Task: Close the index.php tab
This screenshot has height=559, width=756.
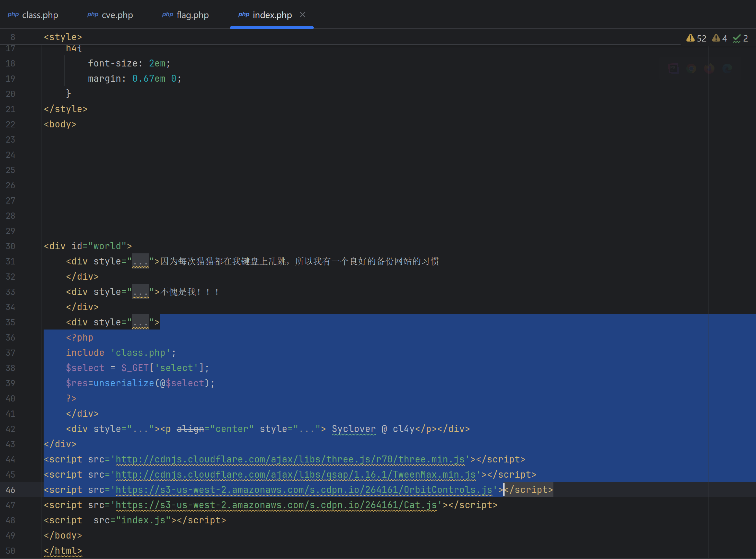Action: pos(303,15)
